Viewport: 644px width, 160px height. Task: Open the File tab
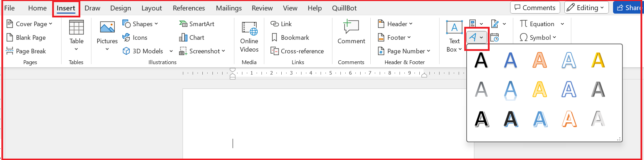pos(9,8)
